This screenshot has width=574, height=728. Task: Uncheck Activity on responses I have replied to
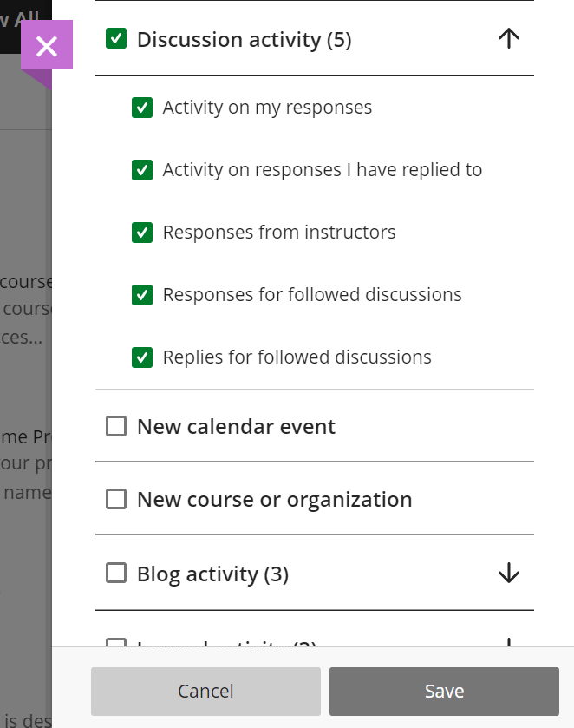coord(142,169)
